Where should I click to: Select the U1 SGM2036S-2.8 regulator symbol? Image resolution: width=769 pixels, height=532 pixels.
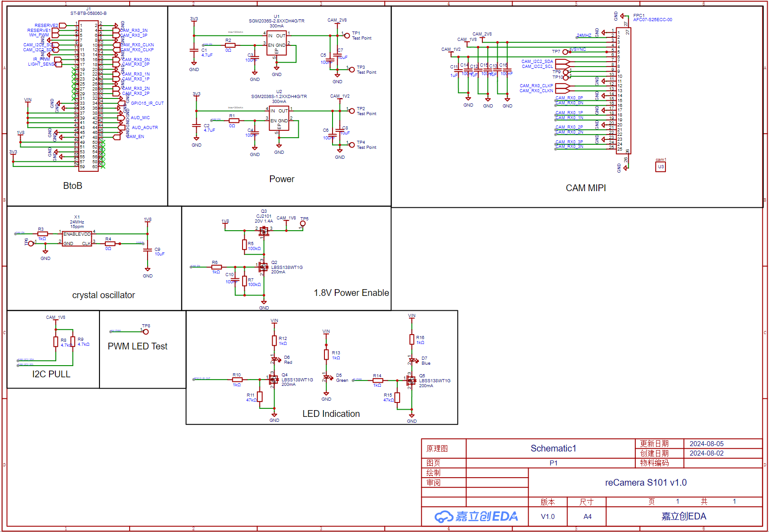[x=277, y=43]
